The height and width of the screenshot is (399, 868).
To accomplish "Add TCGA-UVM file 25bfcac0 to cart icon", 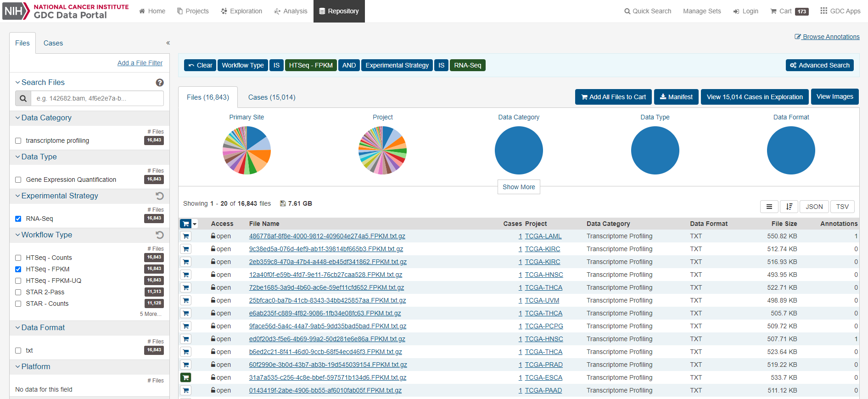I will (185, 300).
